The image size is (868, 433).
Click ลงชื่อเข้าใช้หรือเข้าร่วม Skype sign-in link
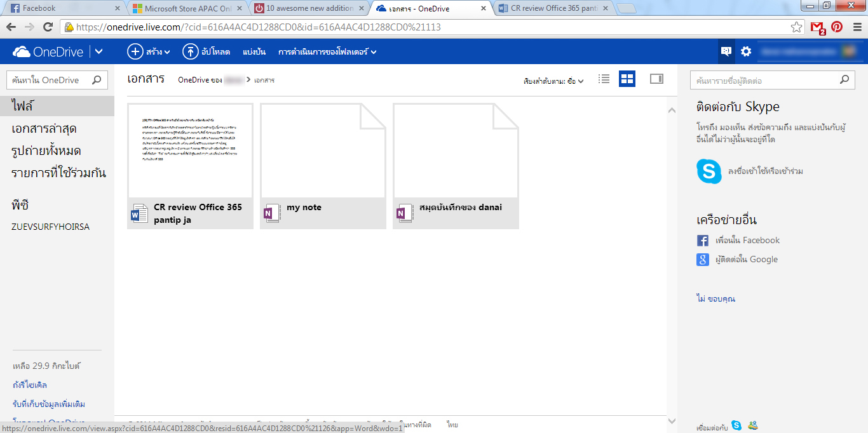pos(766,171)
